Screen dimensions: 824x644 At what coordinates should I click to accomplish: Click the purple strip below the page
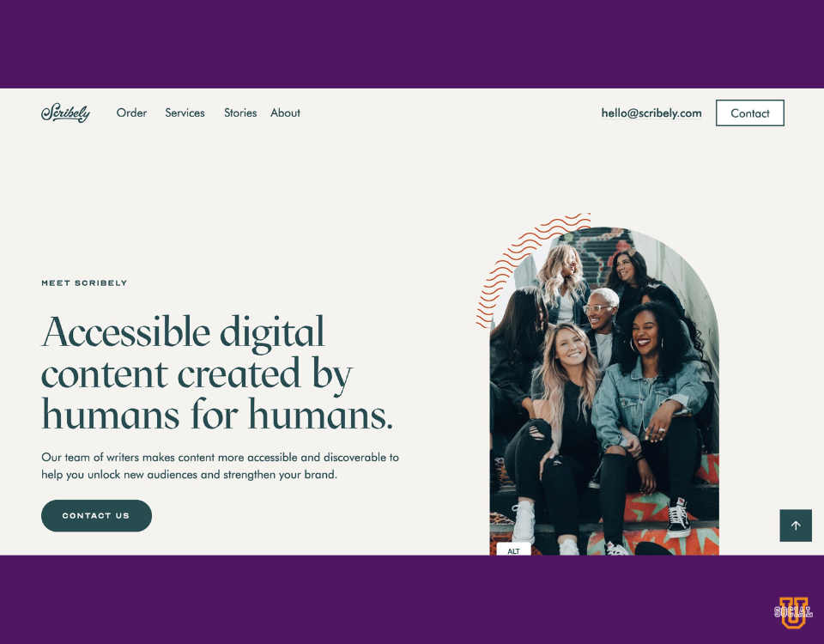[412, 599]
